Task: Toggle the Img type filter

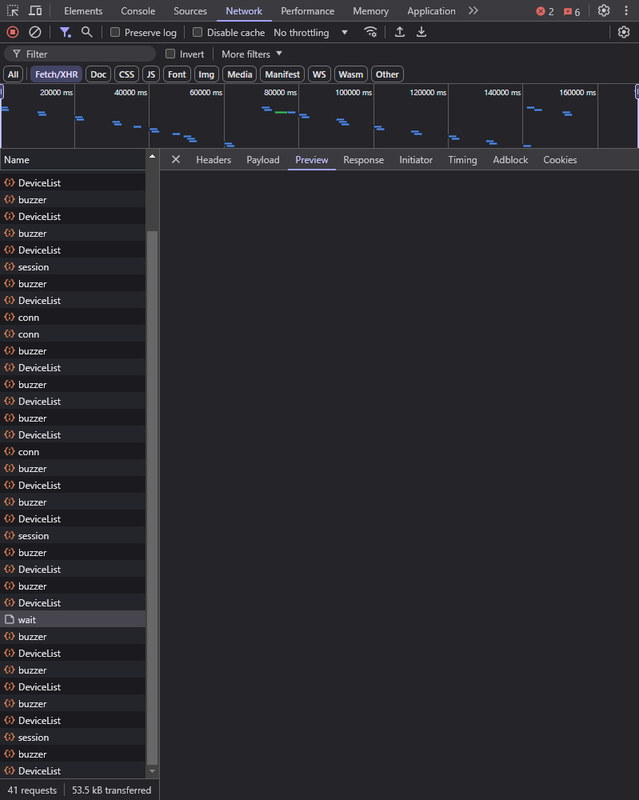Action: click(206, 74)
